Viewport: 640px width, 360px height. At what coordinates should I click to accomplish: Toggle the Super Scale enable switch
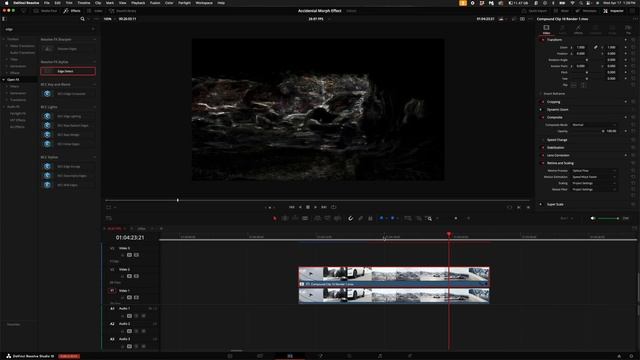pyautogui.click(x=541, y=204)
